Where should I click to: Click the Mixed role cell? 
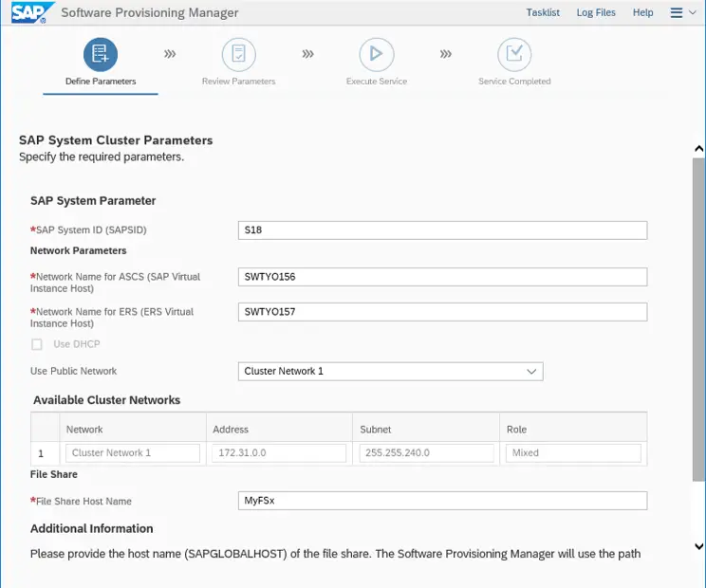tap(573, 453)
